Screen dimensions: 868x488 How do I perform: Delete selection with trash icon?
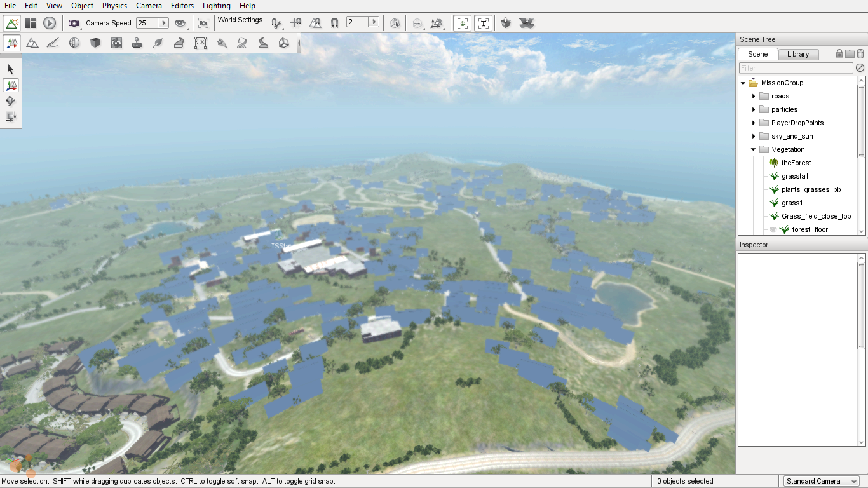(x=860, y=53)
